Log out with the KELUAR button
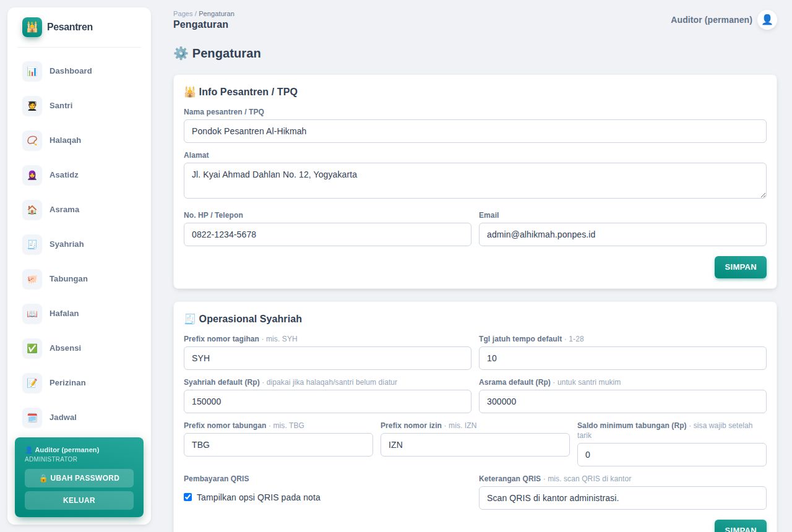The image size is (792, 532). pyautogui.click(x=79, y=500)
